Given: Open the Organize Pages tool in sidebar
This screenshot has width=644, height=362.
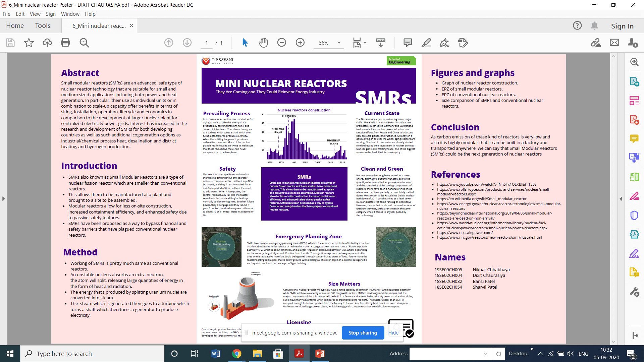Looking at the screenshot, I should [634, 101].
